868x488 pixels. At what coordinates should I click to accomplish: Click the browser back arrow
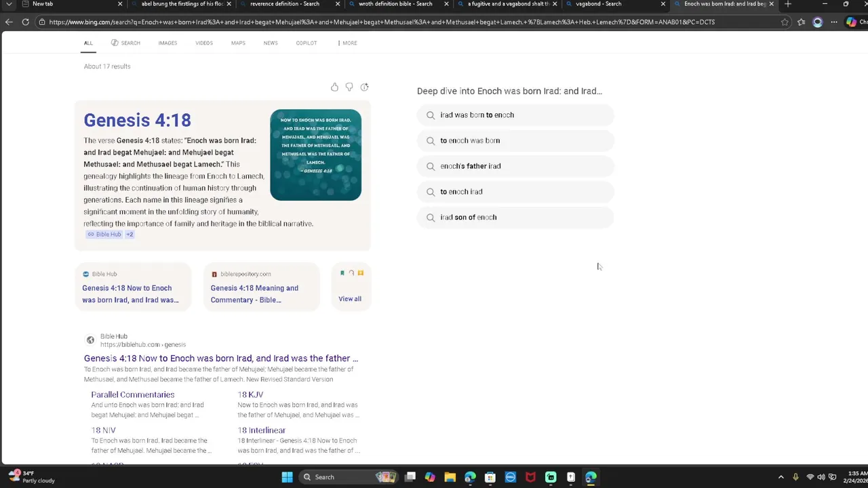(x=9, y=22)
